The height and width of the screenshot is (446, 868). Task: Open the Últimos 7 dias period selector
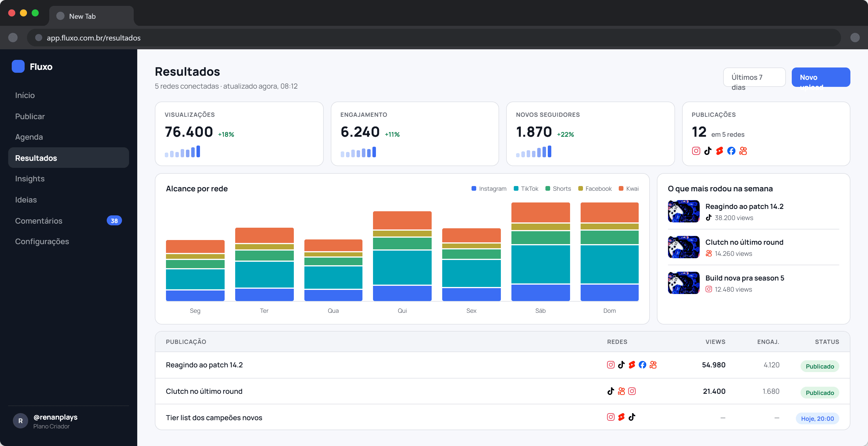click(755, 77)
